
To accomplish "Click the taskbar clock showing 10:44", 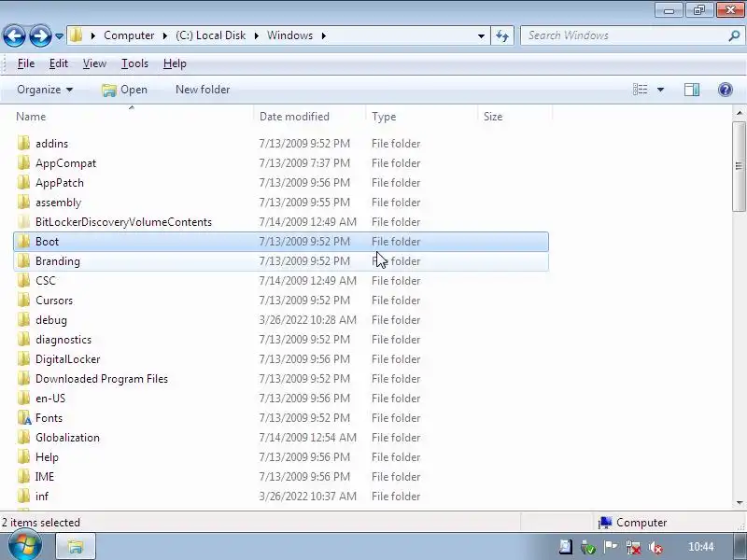I will (701, 547).
